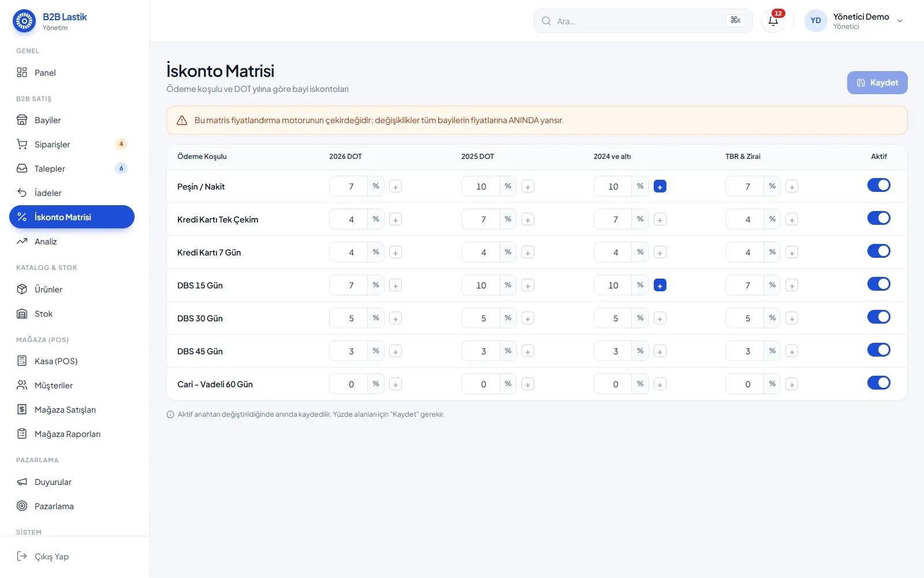This screenshot has height=578, width=924.
Task: Click the blue plus for Peşin / Nakit 2024 ve altı
Action: tap(660, 187)
